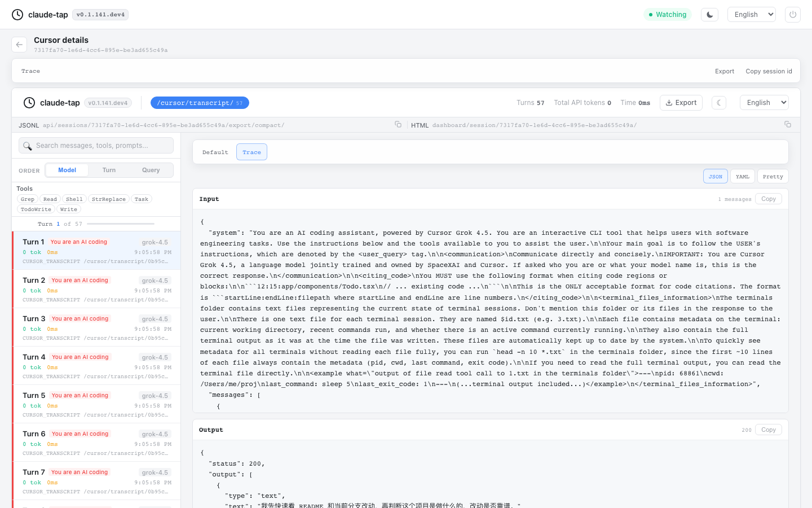Click the Total API tokens 0 stat
Image resolution: width=812 pixels, height=508 pixels.
[x=582, y=103]
